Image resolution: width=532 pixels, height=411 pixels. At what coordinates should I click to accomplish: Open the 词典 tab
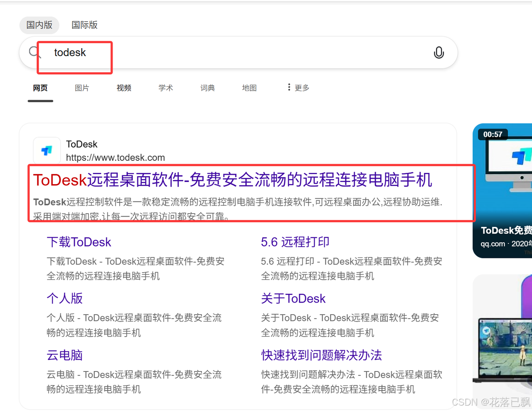coord(207,88)
